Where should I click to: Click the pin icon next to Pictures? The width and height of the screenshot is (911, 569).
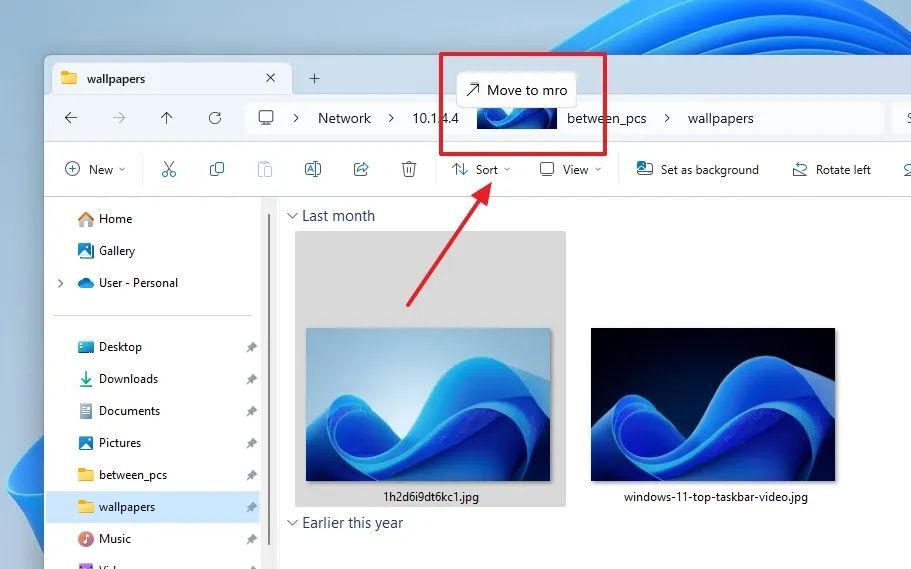(251, 443)
